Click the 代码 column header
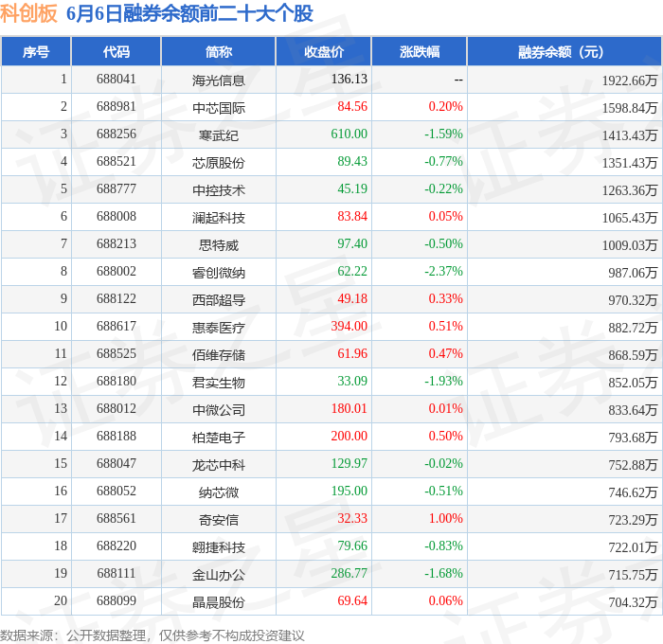Screen dimensions: 663x644 tap(116, 51)
